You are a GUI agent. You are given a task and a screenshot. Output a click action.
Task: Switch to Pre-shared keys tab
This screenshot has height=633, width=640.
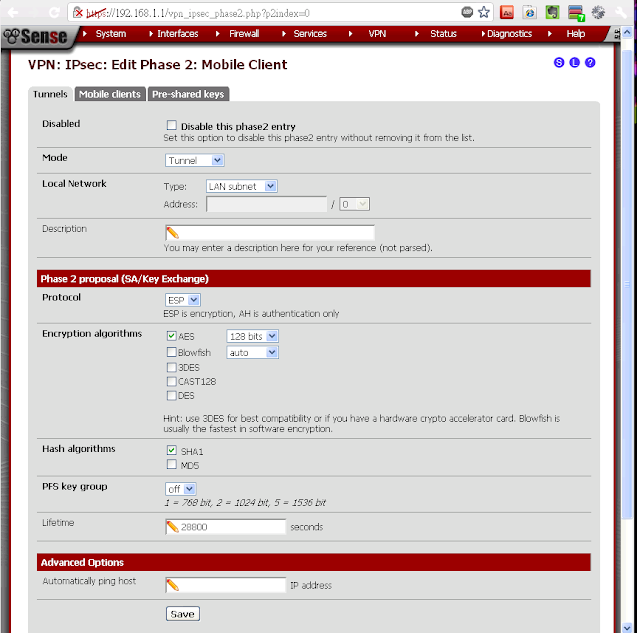point(188,94)
